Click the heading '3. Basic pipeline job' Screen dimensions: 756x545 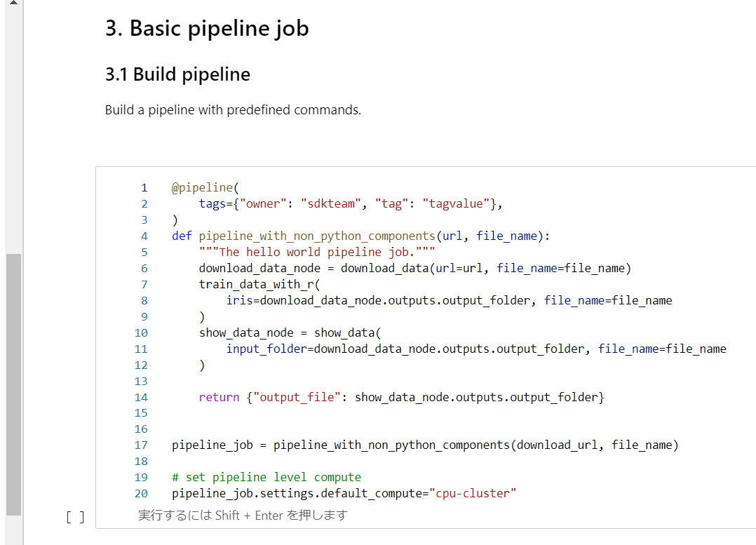(x=206, y=29)
